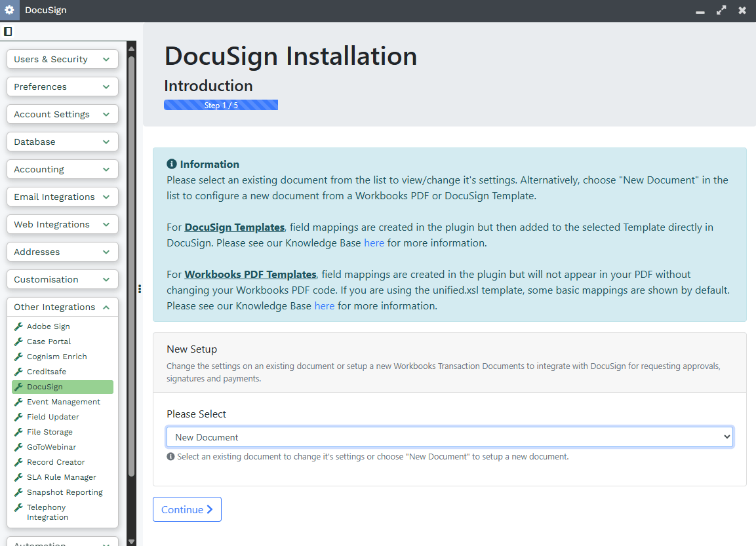Viewport: 756px width, 546px height.
Task: Open the 'here' link for Workbooks PDF
Action: click(325, 306)
